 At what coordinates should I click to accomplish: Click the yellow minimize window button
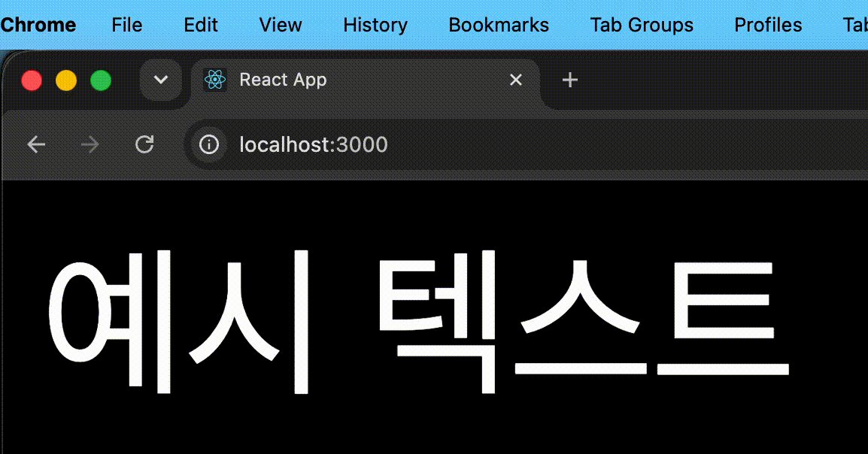click(66, 80)
